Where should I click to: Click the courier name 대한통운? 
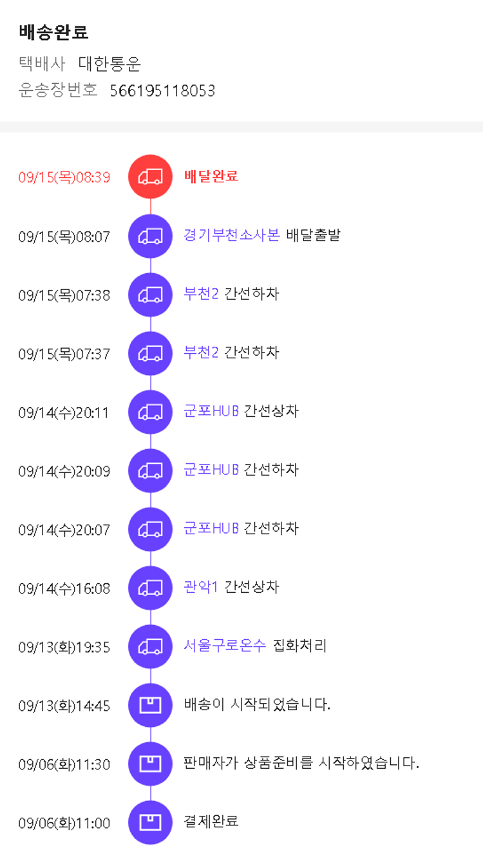[x=109, y=64]
